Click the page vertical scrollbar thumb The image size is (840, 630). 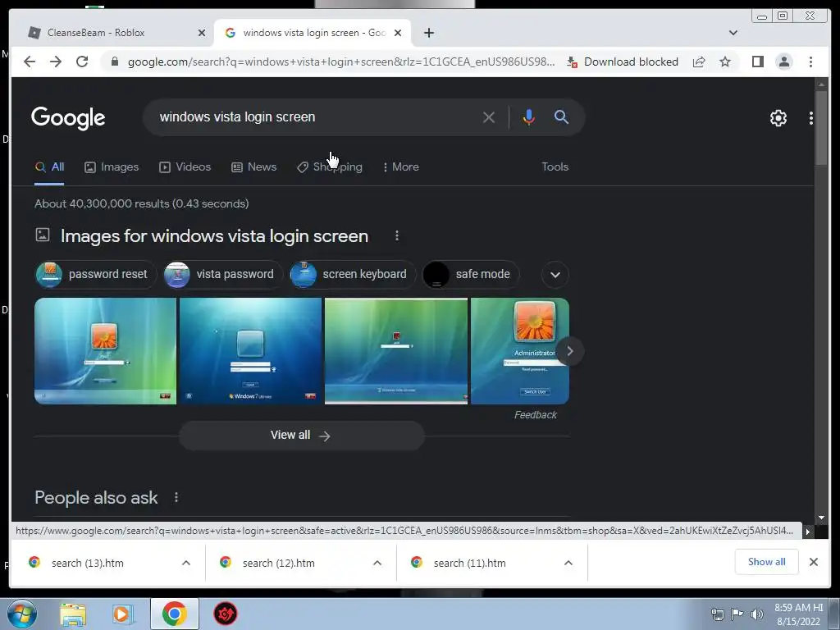click(821, 127)
